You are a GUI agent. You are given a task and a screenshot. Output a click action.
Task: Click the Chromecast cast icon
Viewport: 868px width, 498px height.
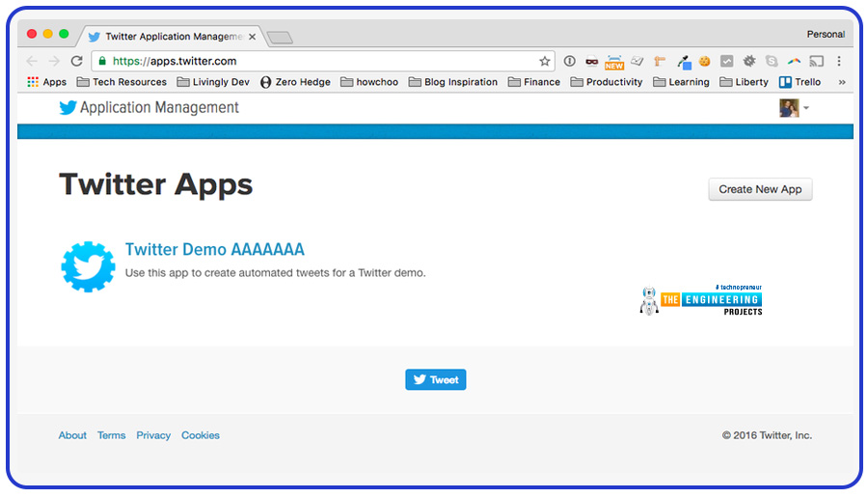click(817, 61)
